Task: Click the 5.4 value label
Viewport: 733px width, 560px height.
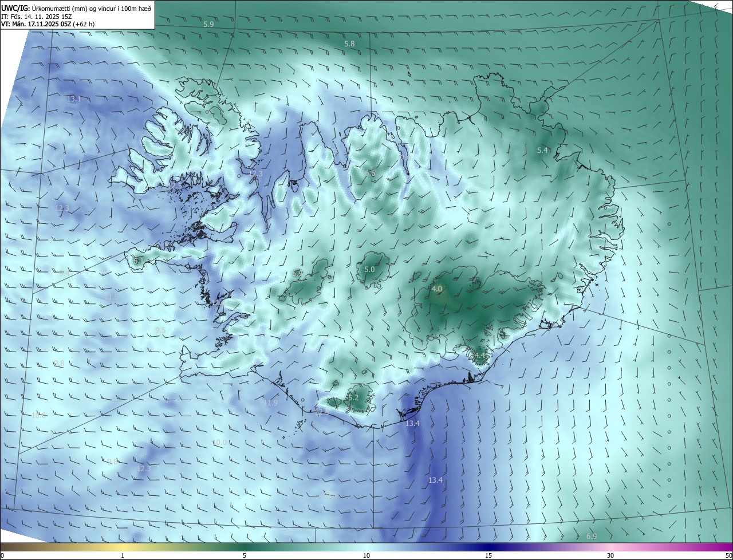Action: (x=542, y=150)
